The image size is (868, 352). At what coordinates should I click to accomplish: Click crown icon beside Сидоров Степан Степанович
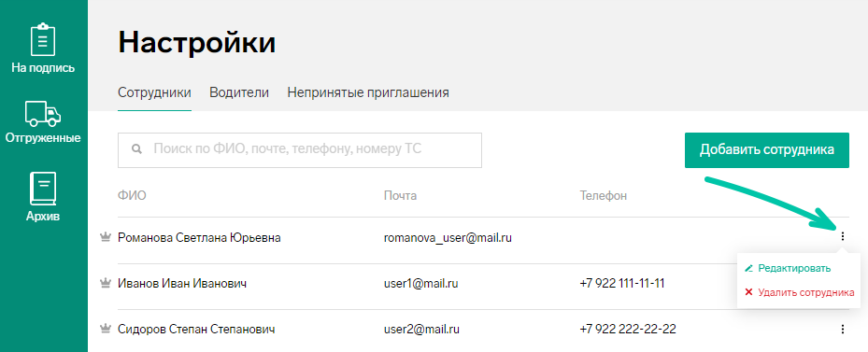[106, 330]
